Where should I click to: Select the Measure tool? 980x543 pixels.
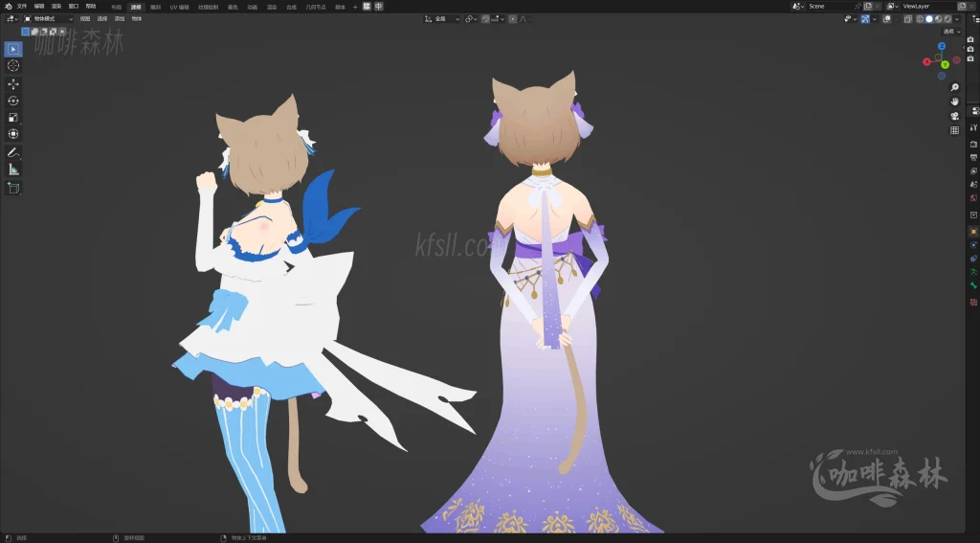click(13, 170)
